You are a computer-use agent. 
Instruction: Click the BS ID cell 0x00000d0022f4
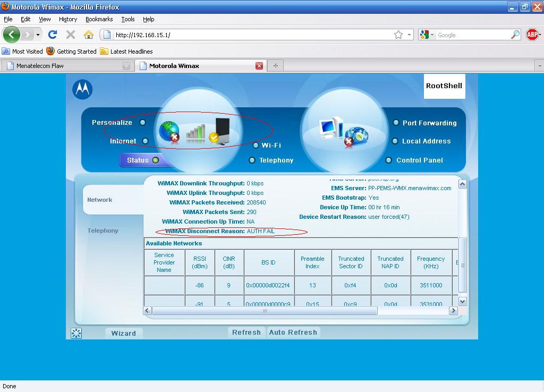coord(268,285)
